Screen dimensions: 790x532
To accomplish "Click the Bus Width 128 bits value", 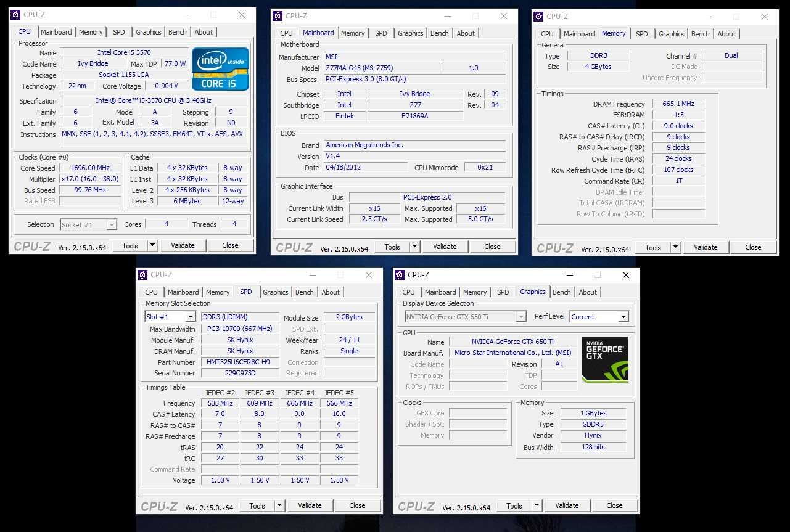I will [x=593, y=448].
